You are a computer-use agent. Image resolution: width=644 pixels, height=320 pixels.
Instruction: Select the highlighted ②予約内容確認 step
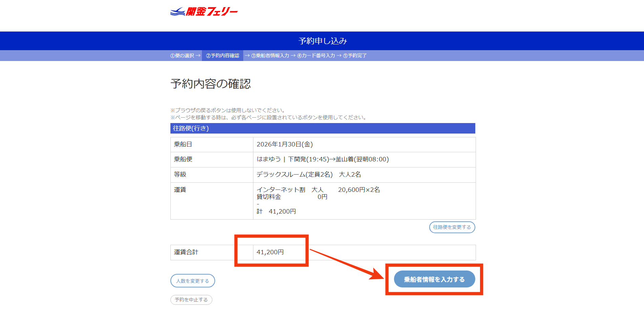pyautogui.click(x=223, y=56)
